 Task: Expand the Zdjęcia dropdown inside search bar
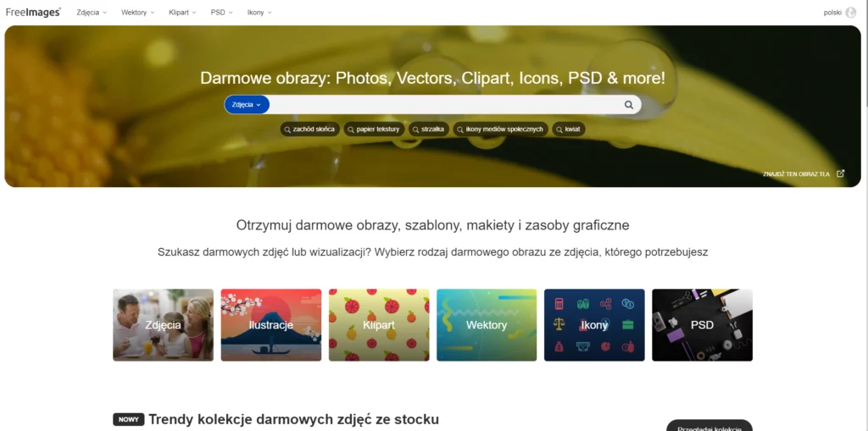(247, 104)
